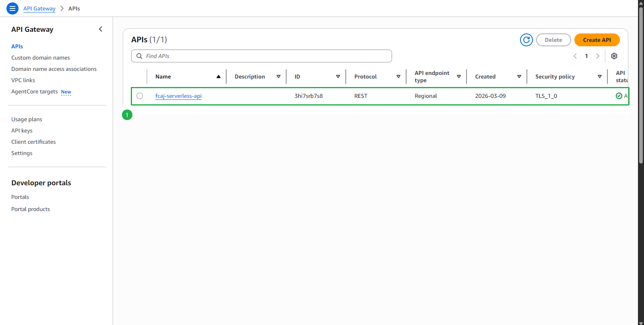644x325 pixels.
Task: Open VPC links page
Action: point(23,80)
